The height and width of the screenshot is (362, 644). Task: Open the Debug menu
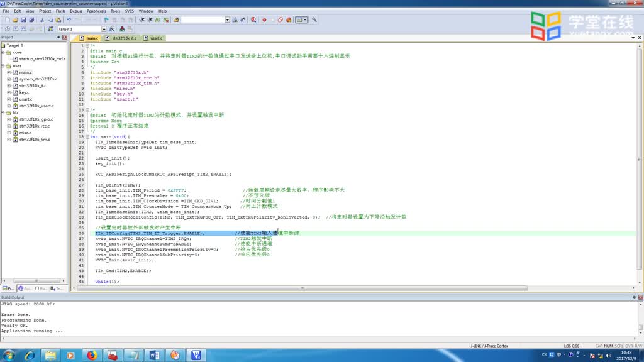click(x=75, y=11)
